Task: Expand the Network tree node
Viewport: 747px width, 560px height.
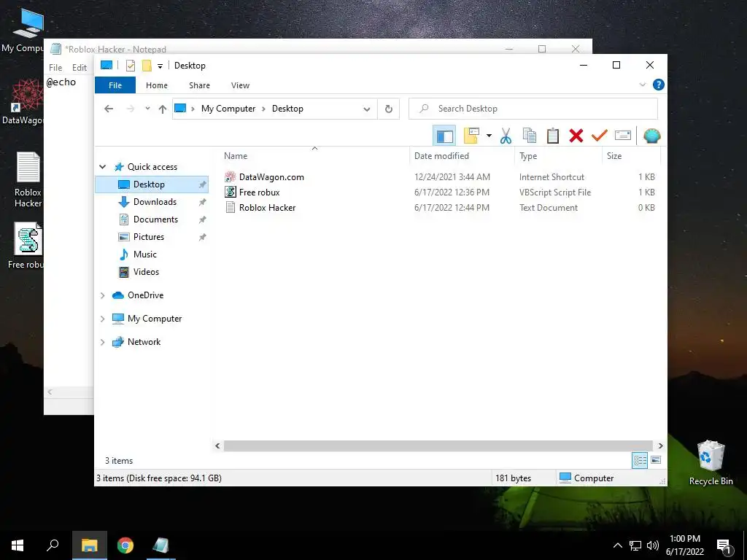Action: [102, 342]
